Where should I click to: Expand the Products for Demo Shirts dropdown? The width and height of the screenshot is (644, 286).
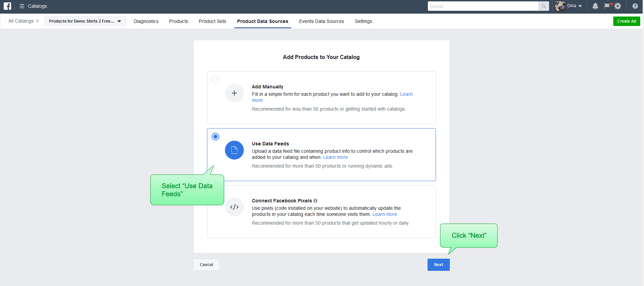click(85, 21)
